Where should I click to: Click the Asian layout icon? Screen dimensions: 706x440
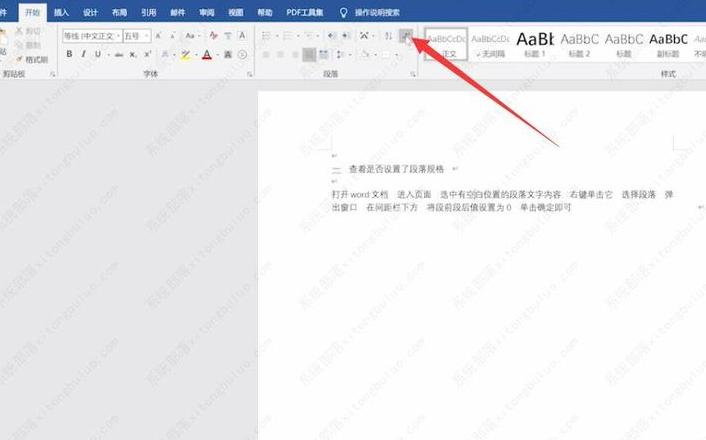point(364,36)
